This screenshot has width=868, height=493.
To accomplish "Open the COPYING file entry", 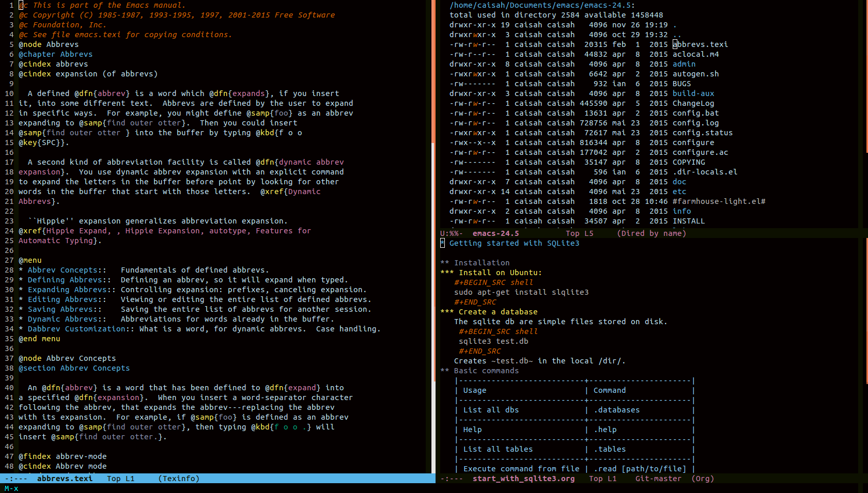I will pos(689,162).
